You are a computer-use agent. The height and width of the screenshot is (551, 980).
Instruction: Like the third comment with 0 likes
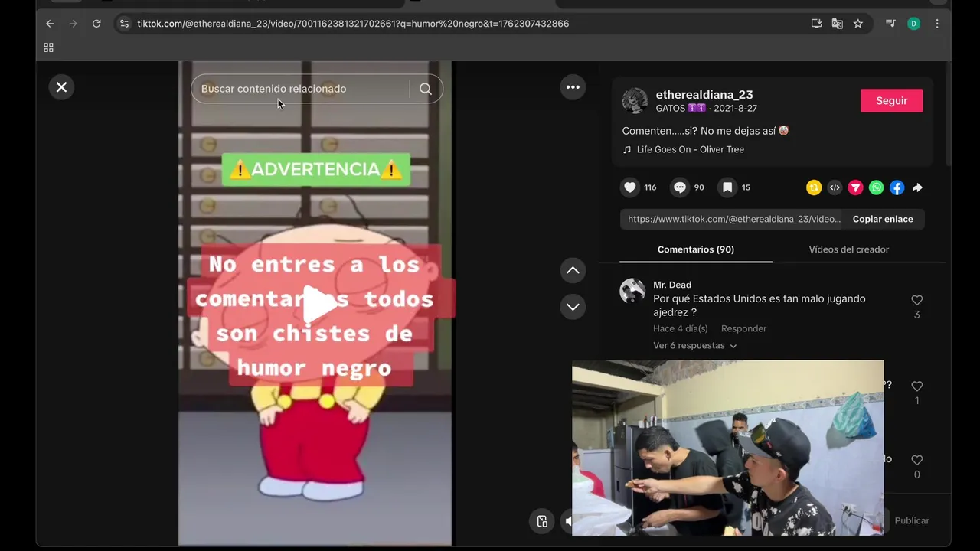click(x=916, y=460)
